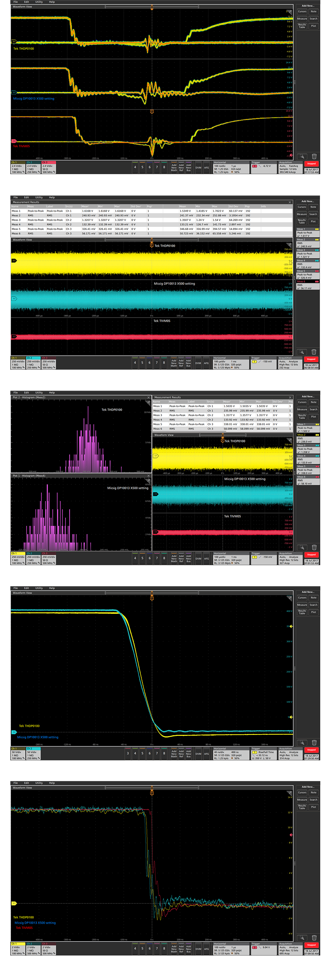Select Meas 5 row showing 326.41 mV mean
Screen dimensions: 331x980
pyautogui.click(x=152, y=229)
